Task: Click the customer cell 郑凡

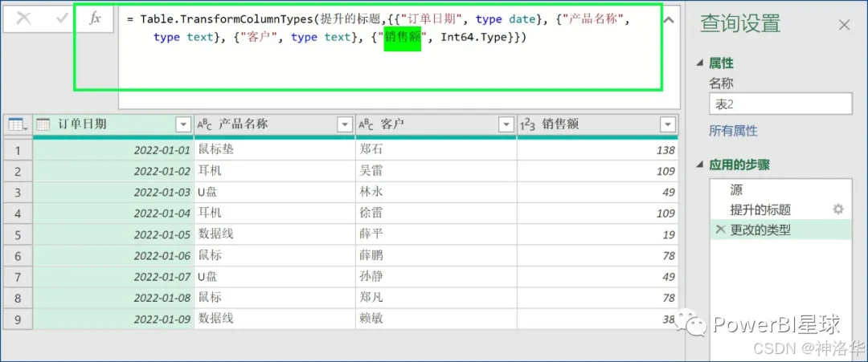Action: point(436,297)
